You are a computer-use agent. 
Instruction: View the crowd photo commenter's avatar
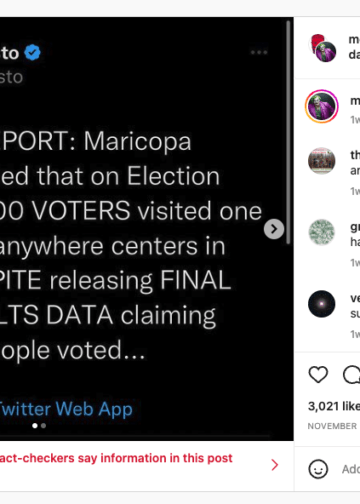[x=322, y=161]
